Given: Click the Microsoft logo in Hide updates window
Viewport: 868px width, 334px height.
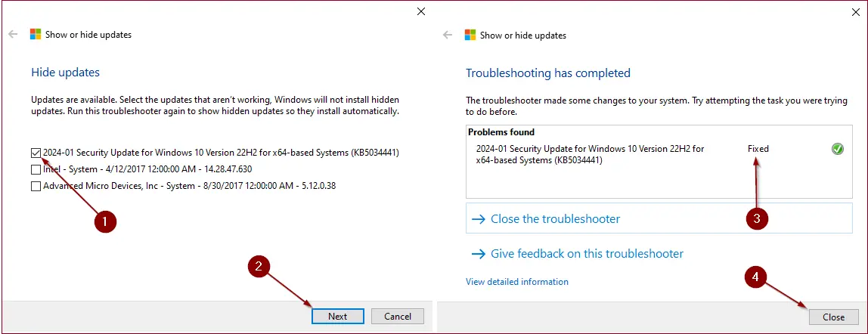Looking at the screenshot, I should click(x=36, y=35).
